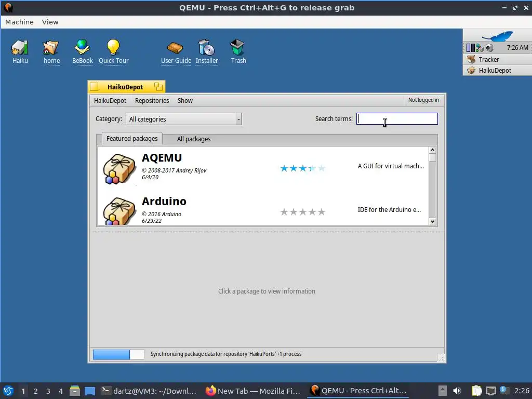Select HaikuDepot in the Deskbar
532x399 pixels.
(497, 70)
